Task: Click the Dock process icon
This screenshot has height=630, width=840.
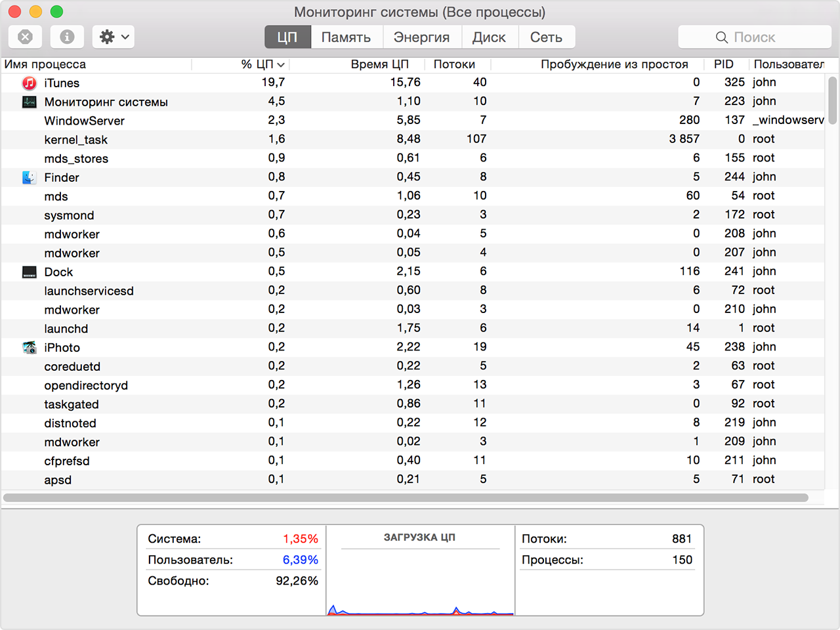Action: click(29, 272)
